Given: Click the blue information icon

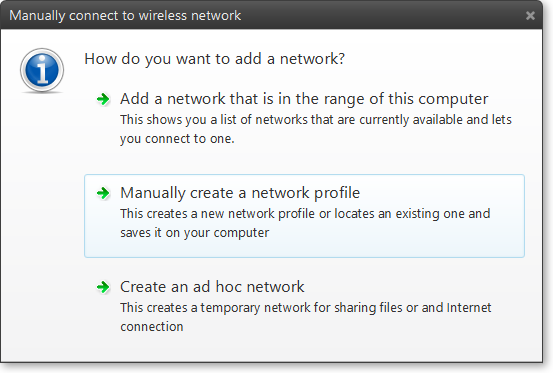Looking at the screenshot, I should (42, 71).
